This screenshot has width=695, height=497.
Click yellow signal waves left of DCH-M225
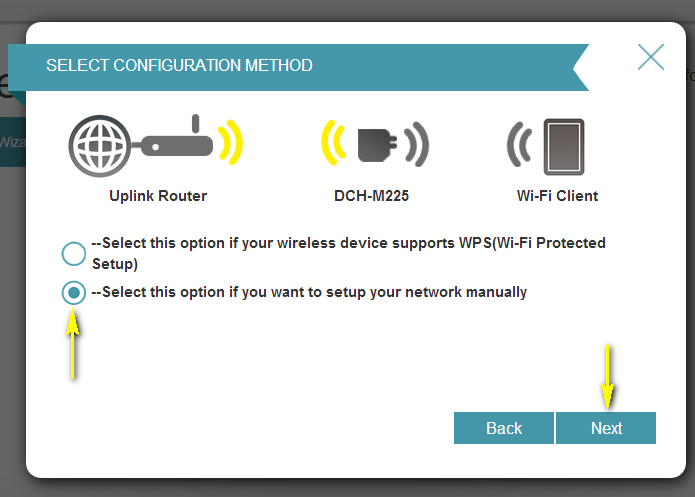click(334, 144)
